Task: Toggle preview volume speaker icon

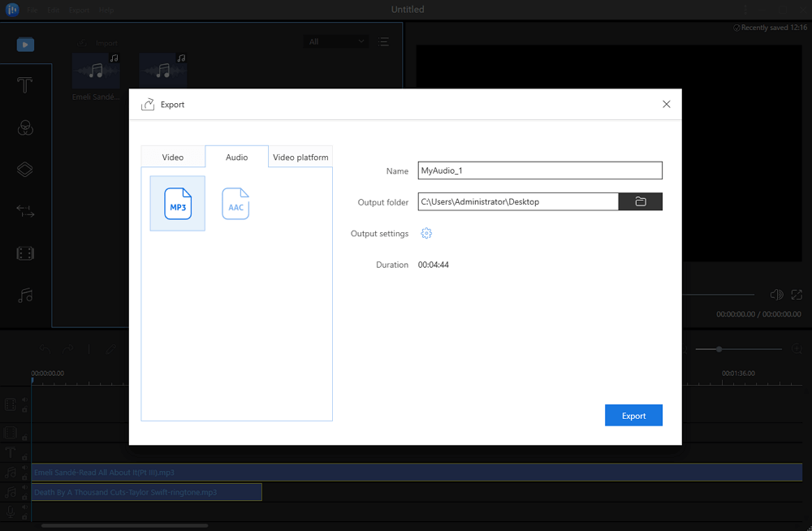Action: pyautogui.click(x=776, y=295)
